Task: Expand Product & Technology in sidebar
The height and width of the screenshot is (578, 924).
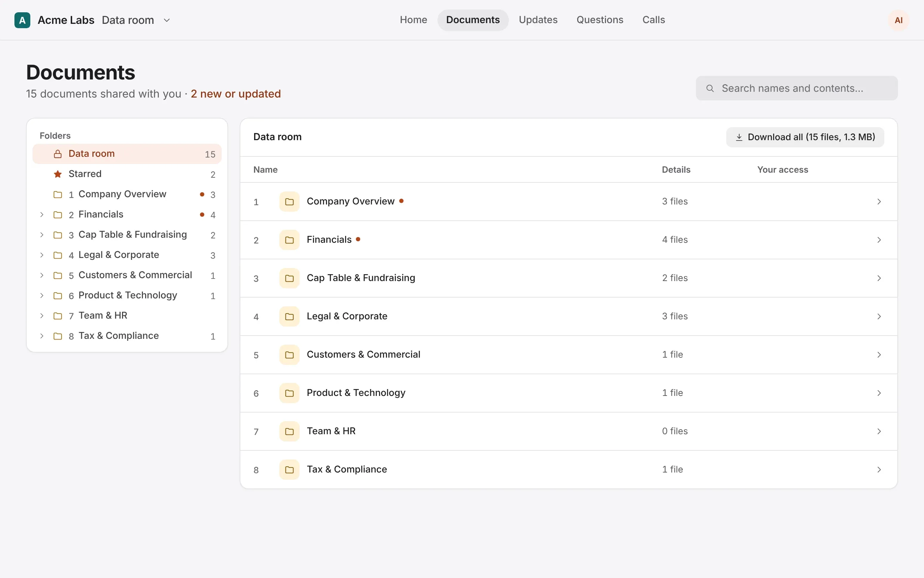Action: 42,296
